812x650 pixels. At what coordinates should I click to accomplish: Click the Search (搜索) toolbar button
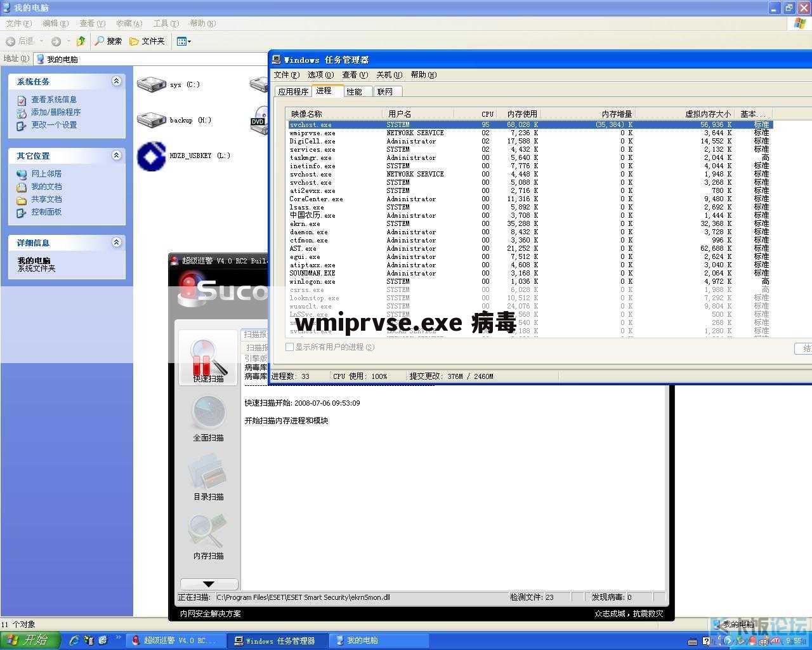(x=108, y=41)
